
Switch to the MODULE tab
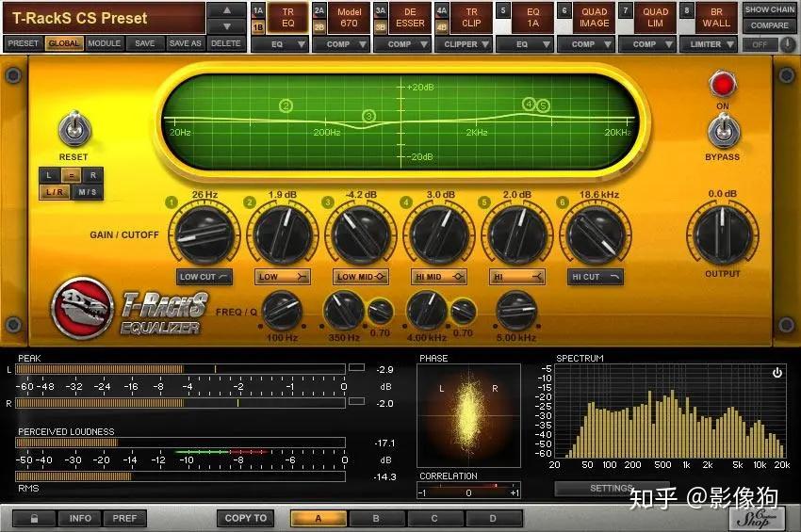coord(105,44)
